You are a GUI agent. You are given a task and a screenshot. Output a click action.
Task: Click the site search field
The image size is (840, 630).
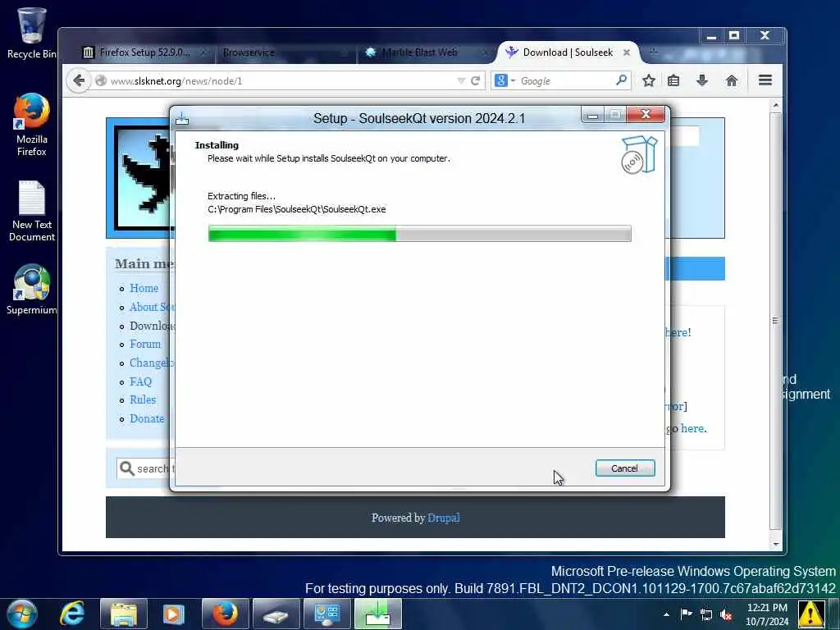coord(144,468)
